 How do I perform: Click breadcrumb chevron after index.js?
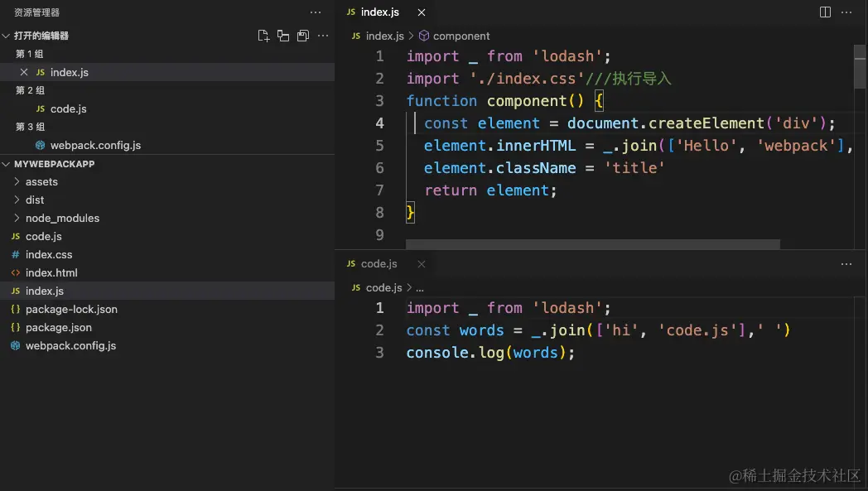coord(412,36)
